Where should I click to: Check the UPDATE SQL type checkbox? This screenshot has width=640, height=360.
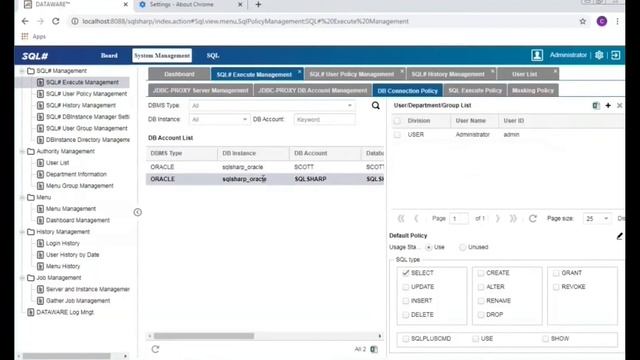405,287
